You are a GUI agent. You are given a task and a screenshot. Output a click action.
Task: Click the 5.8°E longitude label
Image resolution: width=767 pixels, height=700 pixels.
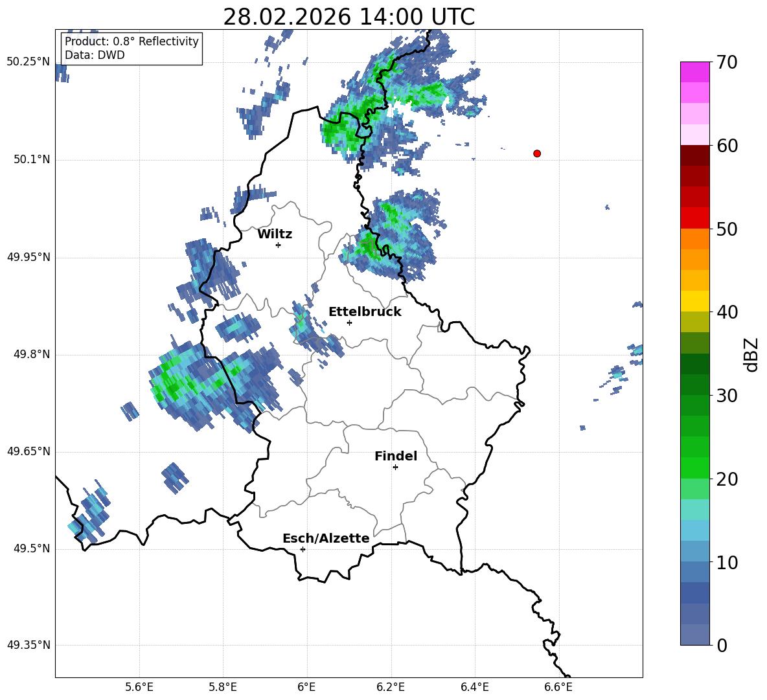click(x=223, y=687)
